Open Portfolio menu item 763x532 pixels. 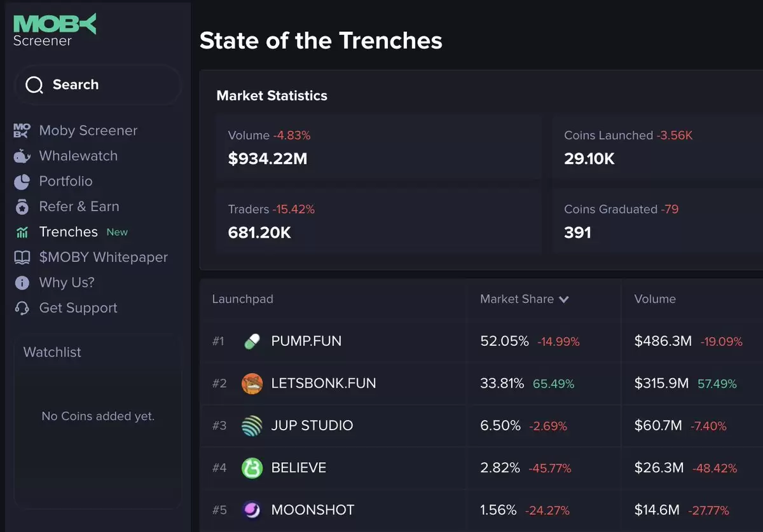(65, 181)
